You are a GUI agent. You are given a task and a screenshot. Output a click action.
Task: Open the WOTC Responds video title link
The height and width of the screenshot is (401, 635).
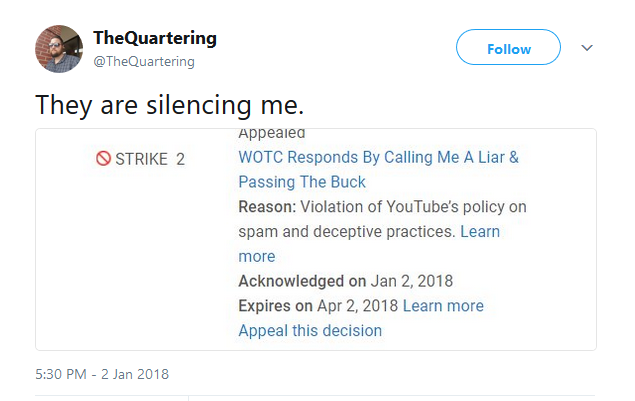(378, 158)
